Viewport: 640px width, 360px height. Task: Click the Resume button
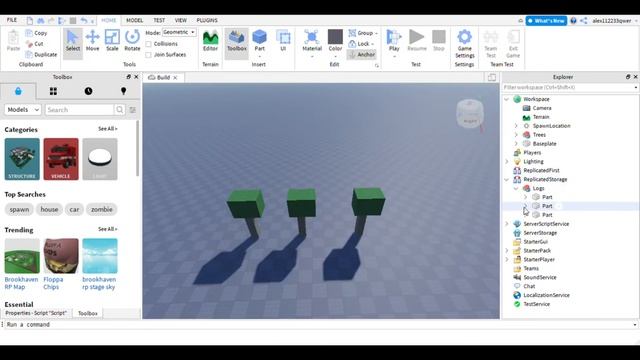pyautogui.click(x=416, y=41)
